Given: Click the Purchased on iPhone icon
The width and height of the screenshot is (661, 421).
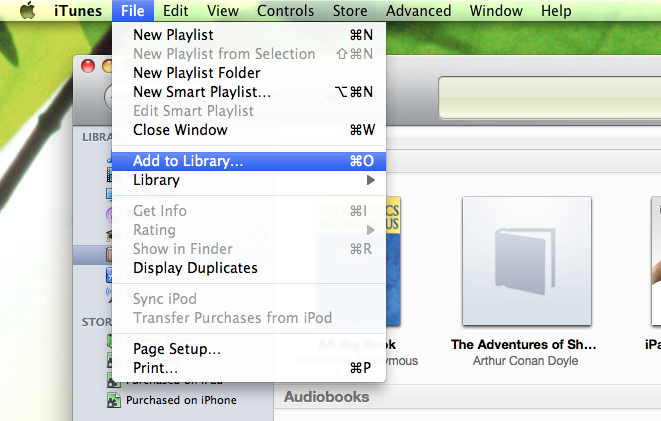Looking at the screenshot, I should click(113, 400).
